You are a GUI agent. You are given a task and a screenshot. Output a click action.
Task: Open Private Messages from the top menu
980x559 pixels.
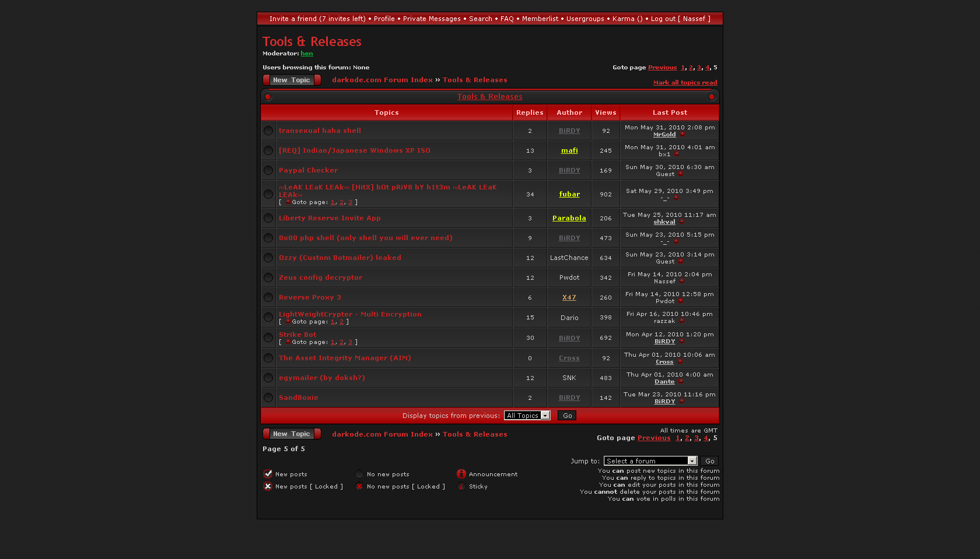click(x=432, y=19)
